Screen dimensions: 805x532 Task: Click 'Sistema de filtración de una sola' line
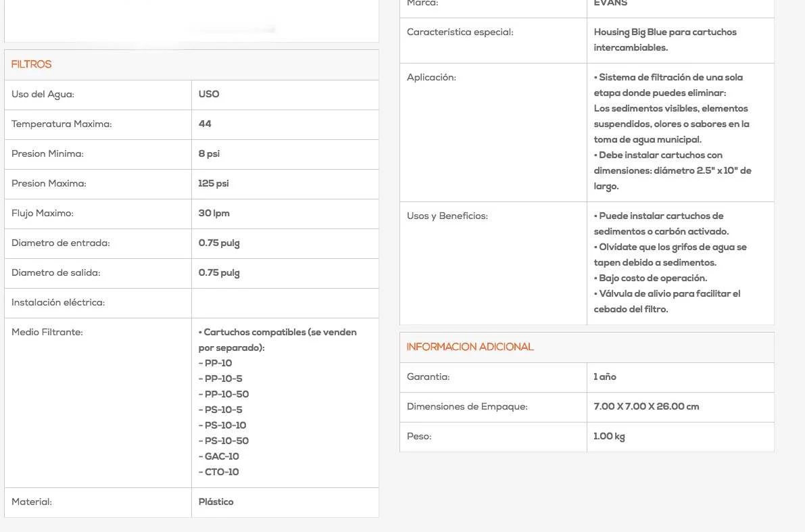tap(671, 78)
